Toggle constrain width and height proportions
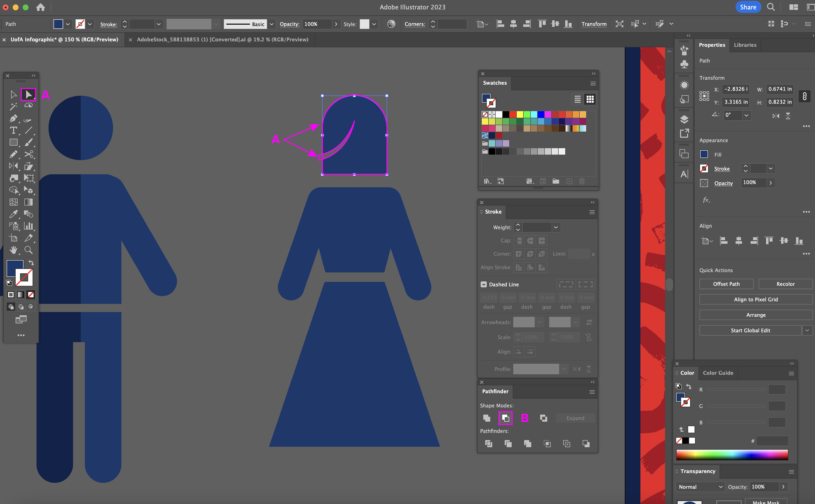Screen dimensions: 815x504 tap(804, 96)
